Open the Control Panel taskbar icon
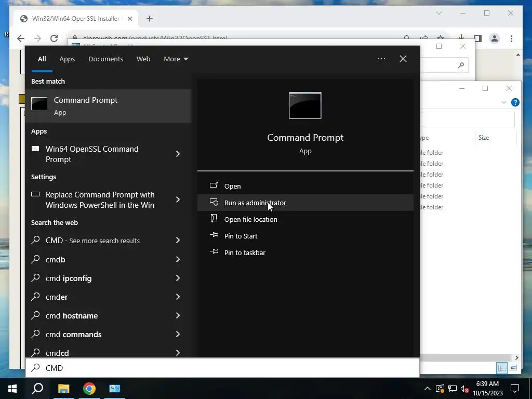Screen dimensions: 532x399 pyautogui.click(x=115, y=389)
